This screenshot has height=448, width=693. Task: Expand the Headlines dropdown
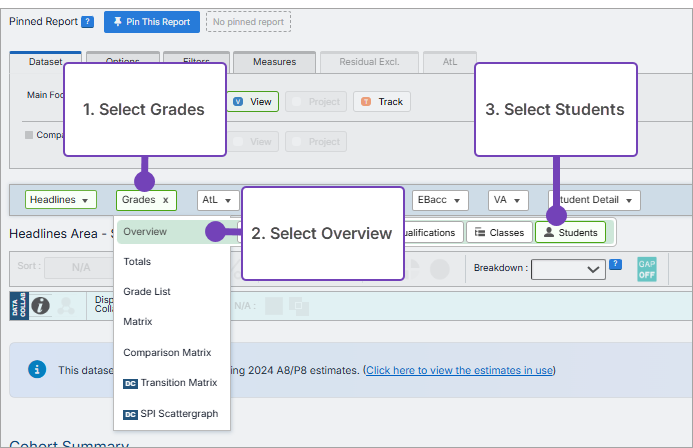point(60,200)
